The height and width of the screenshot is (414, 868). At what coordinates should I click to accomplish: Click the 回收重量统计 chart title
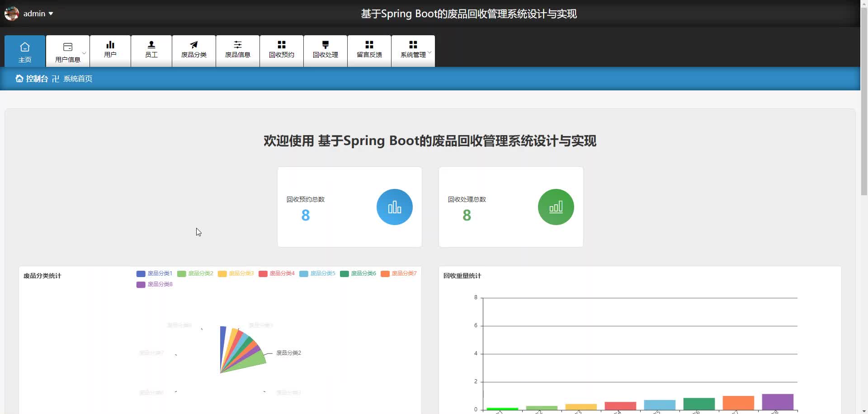point(462,276)
